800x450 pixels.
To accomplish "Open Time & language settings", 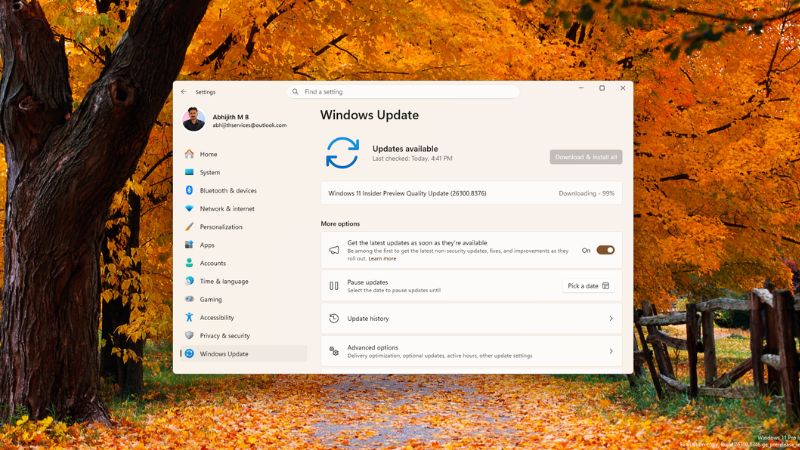I will (x=244, y=281).
